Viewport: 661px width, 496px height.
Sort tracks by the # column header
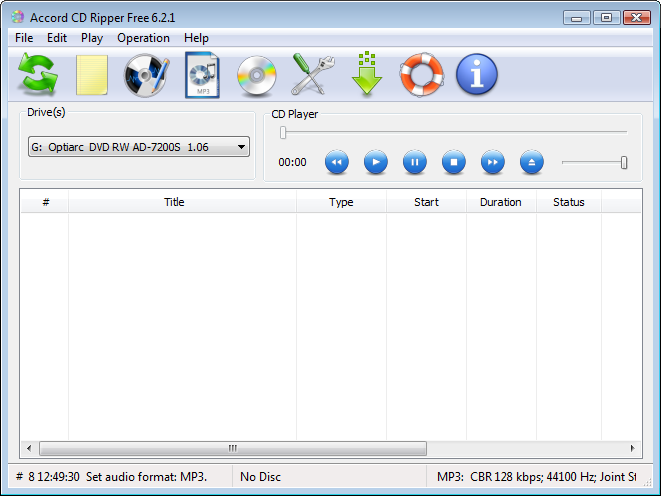(x=45, y=202)
